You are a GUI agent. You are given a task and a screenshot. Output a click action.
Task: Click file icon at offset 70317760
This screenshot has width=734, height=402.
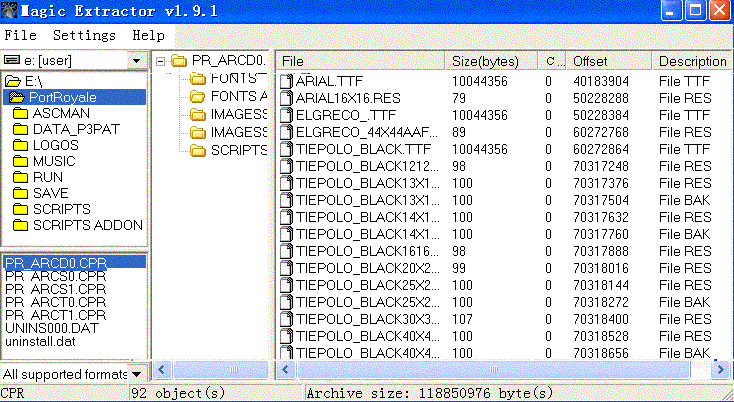(286, 234)
